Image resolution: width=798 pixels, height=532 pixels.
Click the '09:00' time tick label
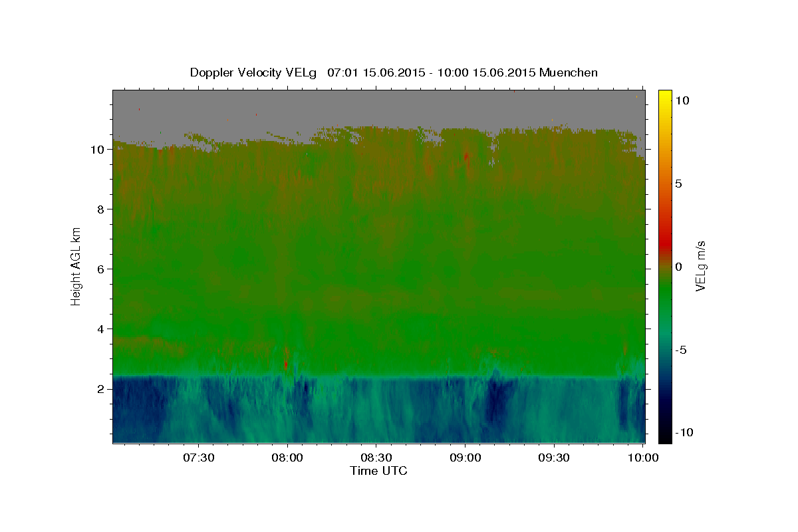465,458
